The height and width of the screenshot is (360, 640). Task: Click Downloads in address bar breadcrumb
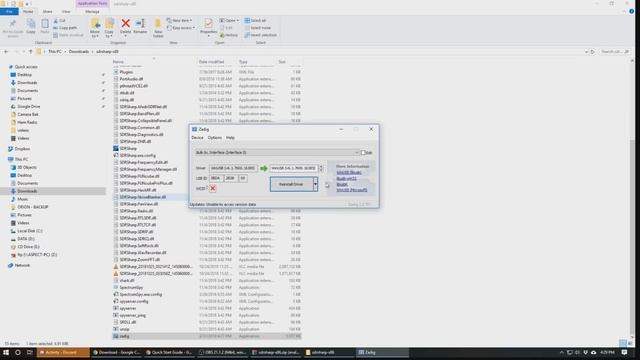pyautogui.click(x=79, y=52)
